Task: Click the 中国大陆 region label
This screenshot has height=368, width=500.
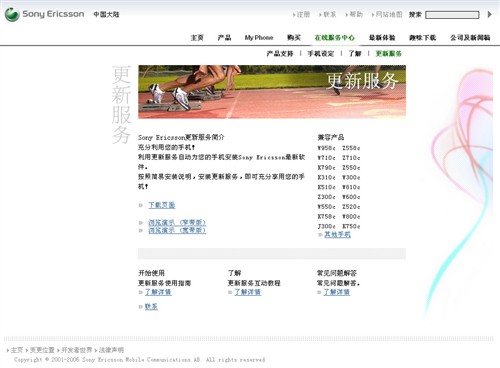Action: (x=106, y=14)
